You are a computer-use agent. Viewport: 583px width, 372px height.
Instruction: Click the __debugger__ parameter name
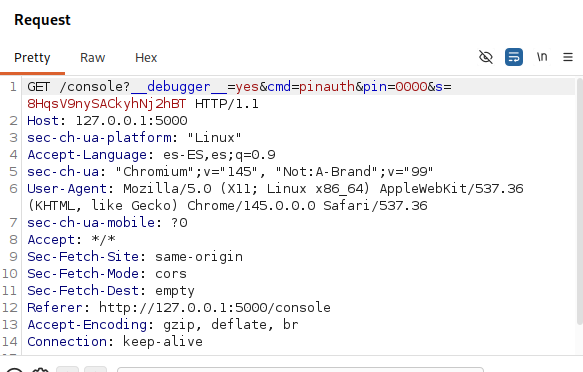tap(179, 87)
